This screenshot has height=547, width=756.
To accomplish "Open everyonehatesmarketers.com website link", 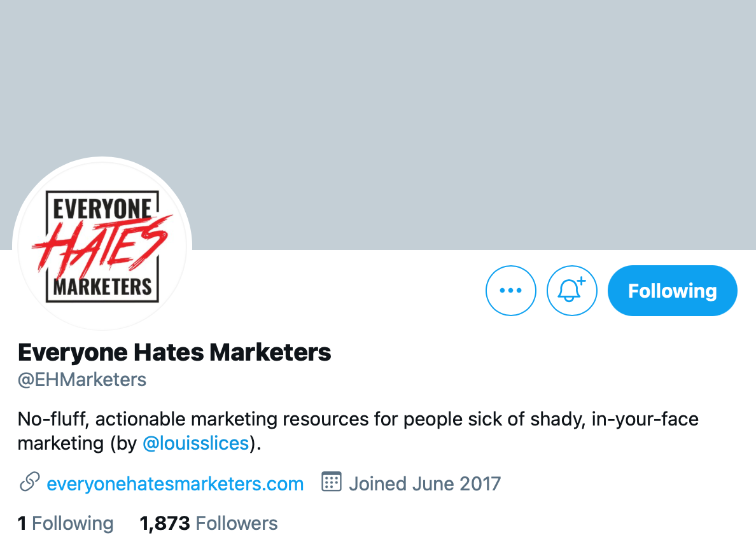I will (175, 483).
